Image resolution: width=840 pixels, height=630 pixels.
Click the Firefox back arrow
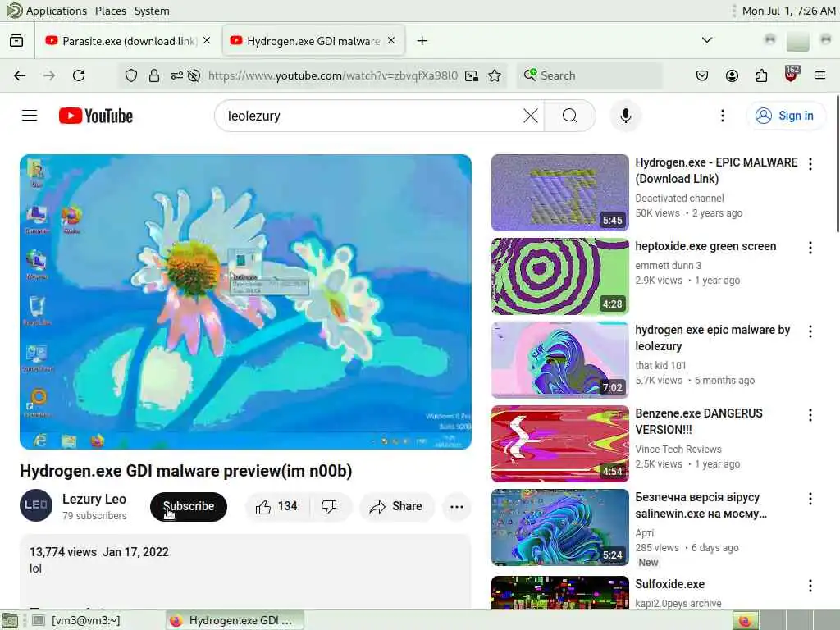20,75
